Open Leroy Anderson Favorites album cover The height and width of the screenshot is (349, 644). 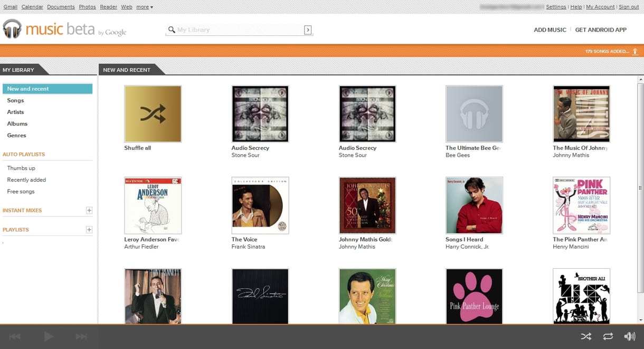(x=153, y=205)
